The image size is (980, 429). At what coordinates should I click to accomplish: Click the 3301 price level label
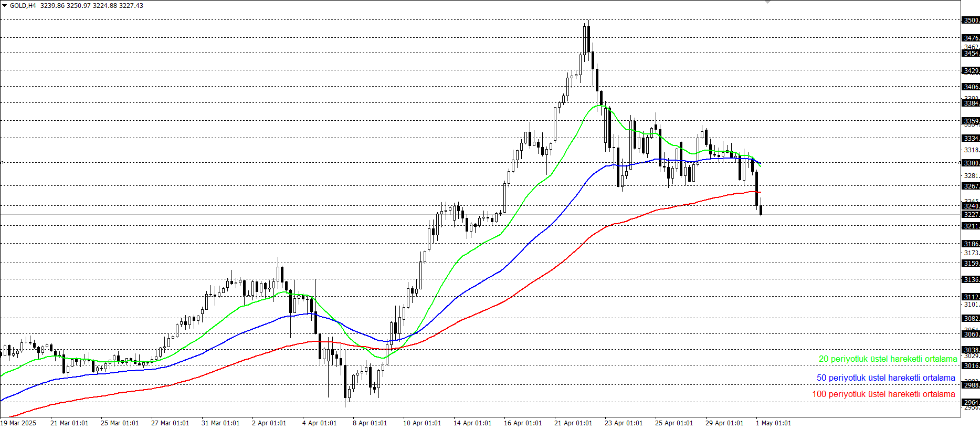pos(971,163)
